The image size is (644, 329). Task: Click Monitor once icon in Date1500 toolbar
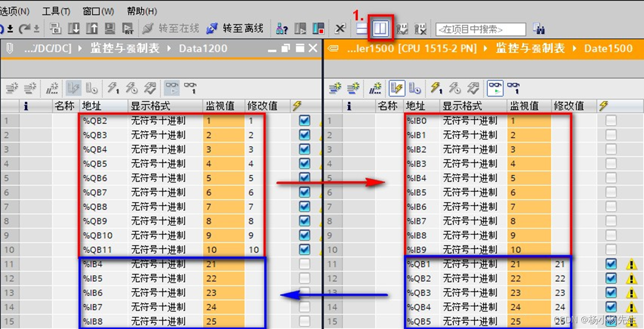514,88
